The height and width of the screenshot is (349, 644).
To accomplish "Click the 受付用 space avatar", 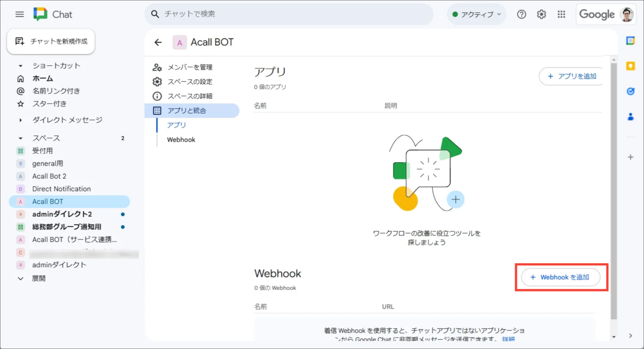I will [x=20, y=151].
